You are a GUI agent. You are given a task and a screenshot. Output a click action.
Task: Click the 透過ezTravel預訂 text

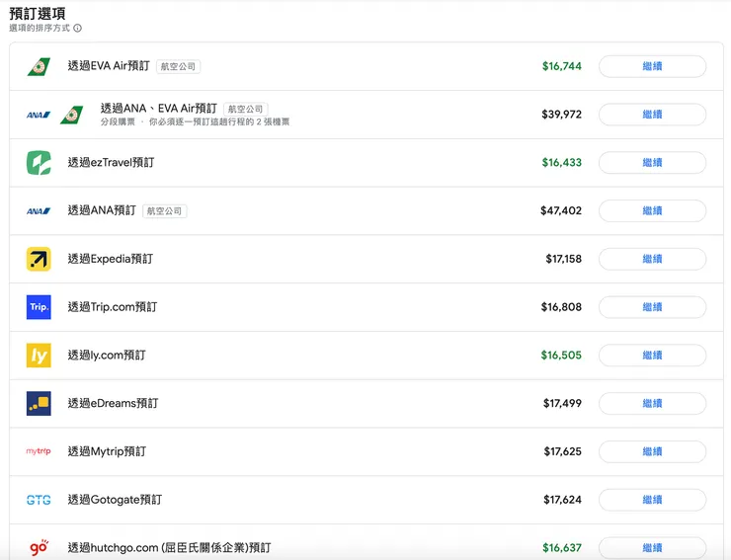(x=111, y=162)
